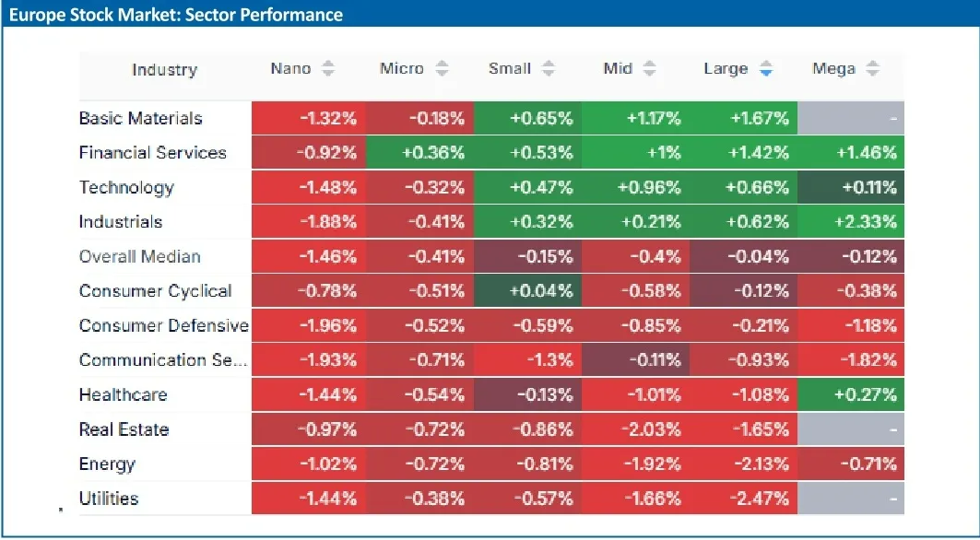Screen dimensions: 980x540
Task: Select Consumer Cyclical Small cell +0.04%
Action: pos(528,291)
